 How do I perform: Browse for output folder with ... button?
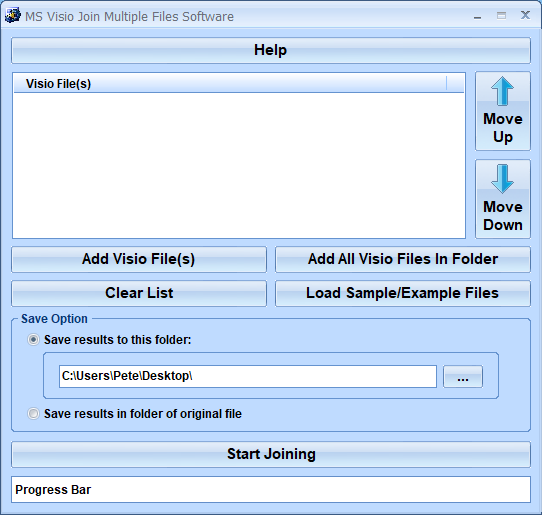(463, 376)
